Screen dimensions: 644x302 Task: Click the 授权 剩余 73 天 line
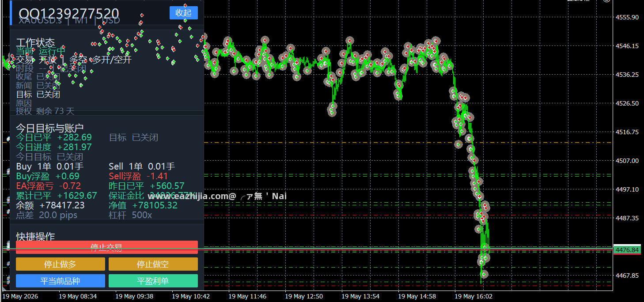pyautogui.click(x=45, y=111)
